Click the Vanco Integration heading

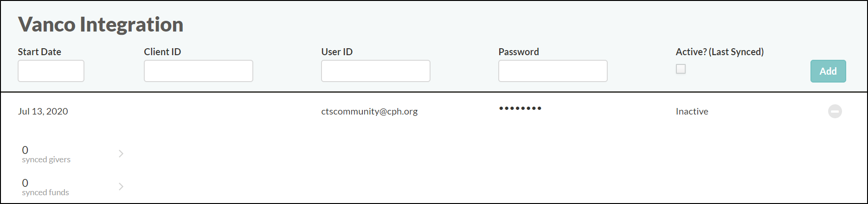(x=101, y=24)
